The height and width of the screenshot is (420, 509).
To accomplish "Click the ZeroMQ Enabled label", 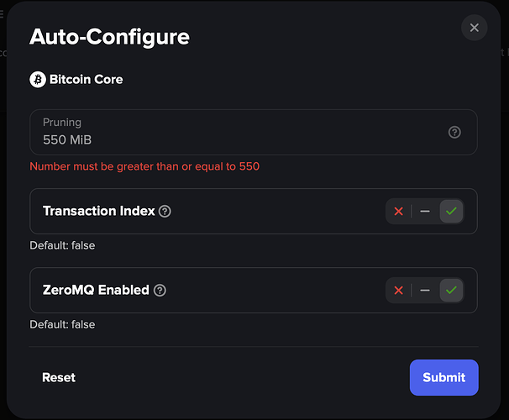I will (96, 290).
